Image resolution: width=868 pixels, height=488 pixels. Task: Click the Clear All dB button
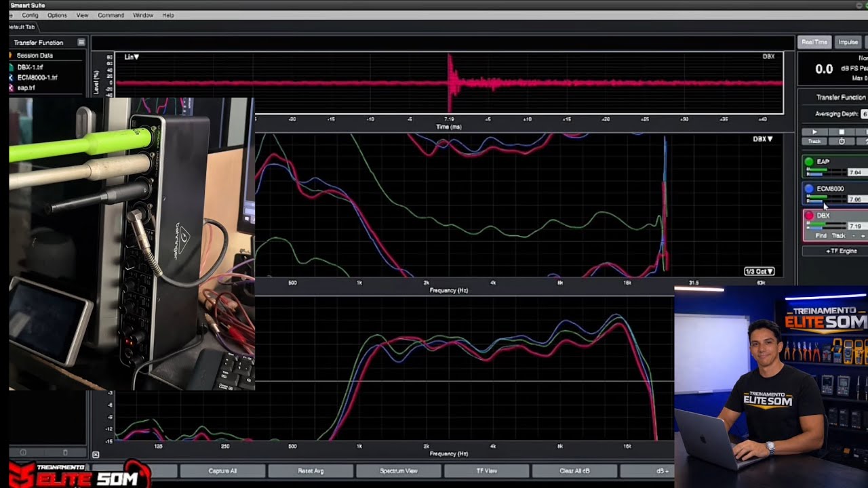(x=574, y=470)
